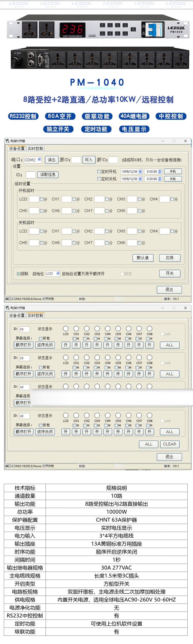This screenshot has height=644, width=193.
Task: Click the 应用 button
Action: tap(170, 258)
